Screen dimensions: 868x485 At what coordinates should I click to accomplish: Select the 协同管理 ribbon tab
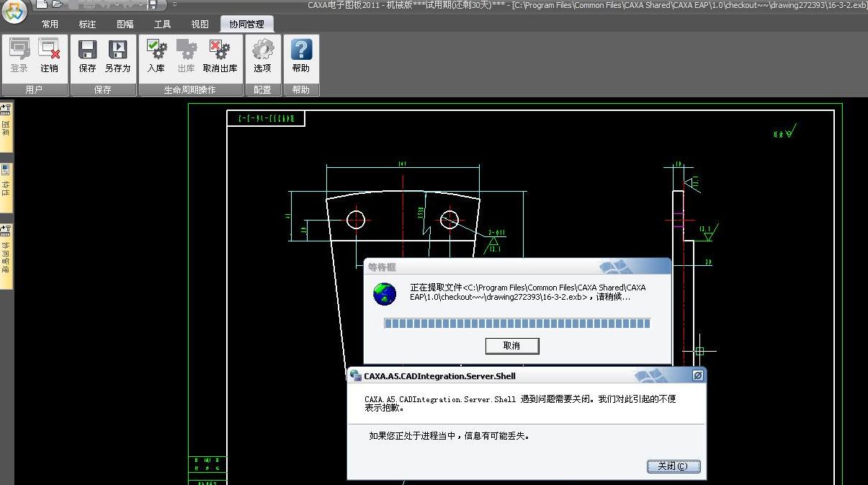tap(246, 25)
